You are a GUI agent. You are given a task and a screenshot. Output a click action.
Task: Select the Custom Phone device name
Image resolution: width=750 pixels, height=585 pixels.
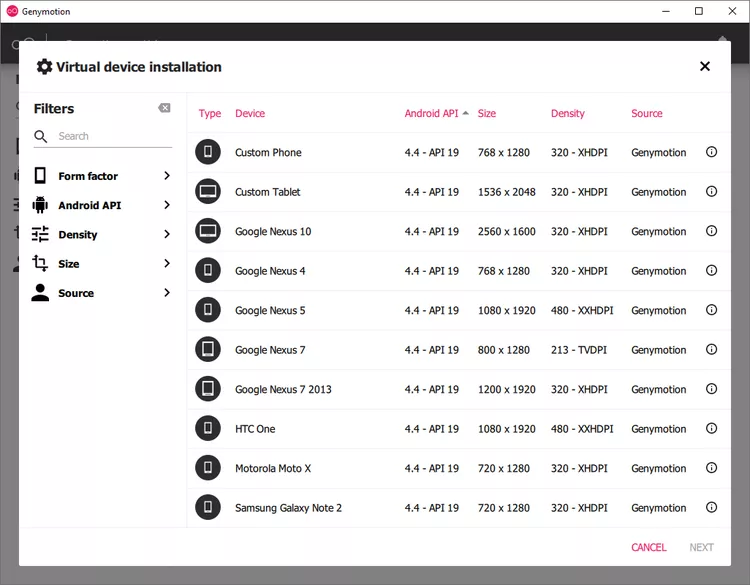click(x=268, y=152)
